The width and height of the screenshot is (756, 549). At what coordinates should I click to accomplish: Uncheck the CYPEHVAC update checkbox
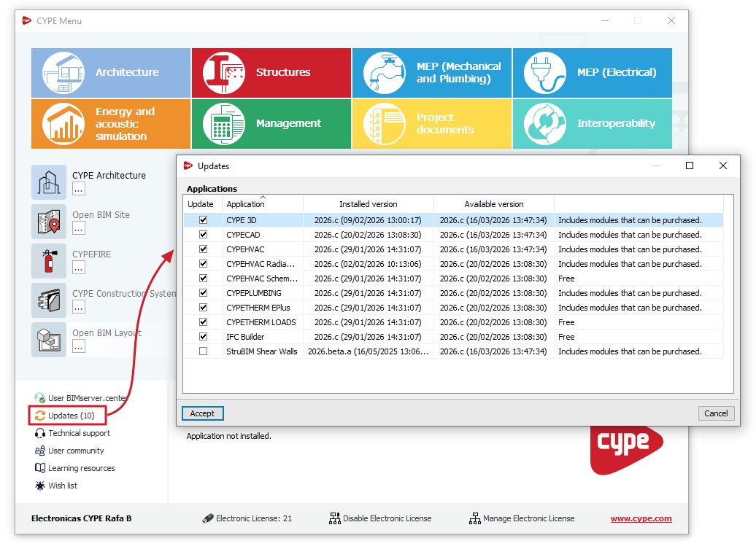(x=204, y=249)
